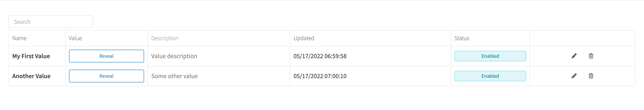Edit Another Value with pencil icon
This screenshot has width=644, height=110.
[574, 76]
